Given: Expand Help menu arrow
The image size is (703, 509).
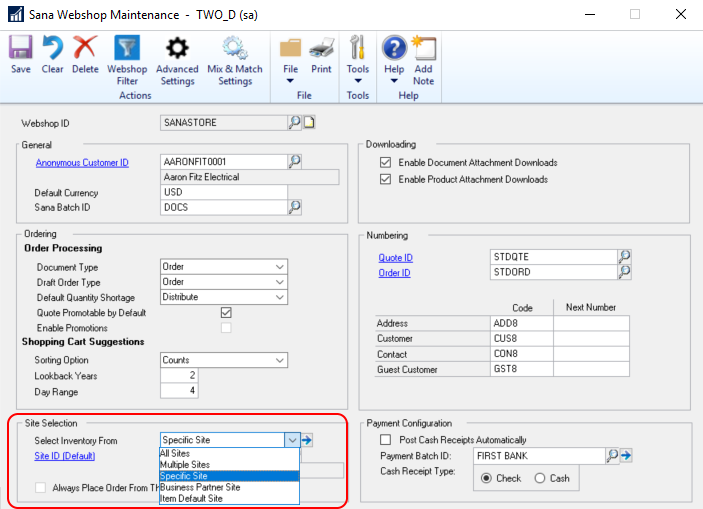Looking at the screenshot, I should 394,81.
